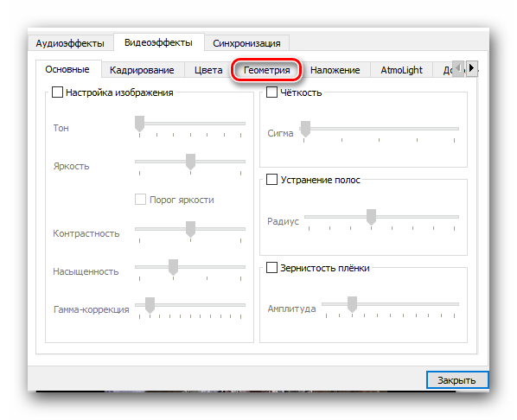This screenshot has width=517, height=420.
Task: Check the Зернистость плёнки option
Action: click(x=271, y=267)
